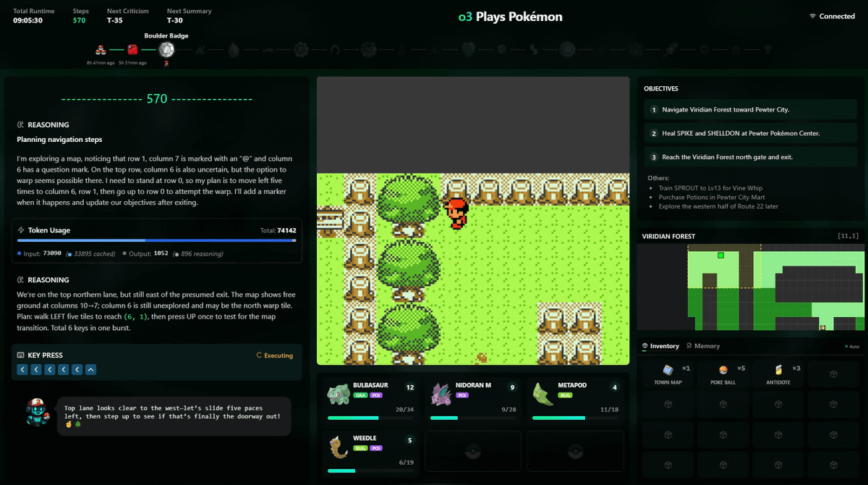Image resolution: width=868 pixels, height=485 pixels.
Task: Click the Town Map item icon
Action: pos(668,370)
